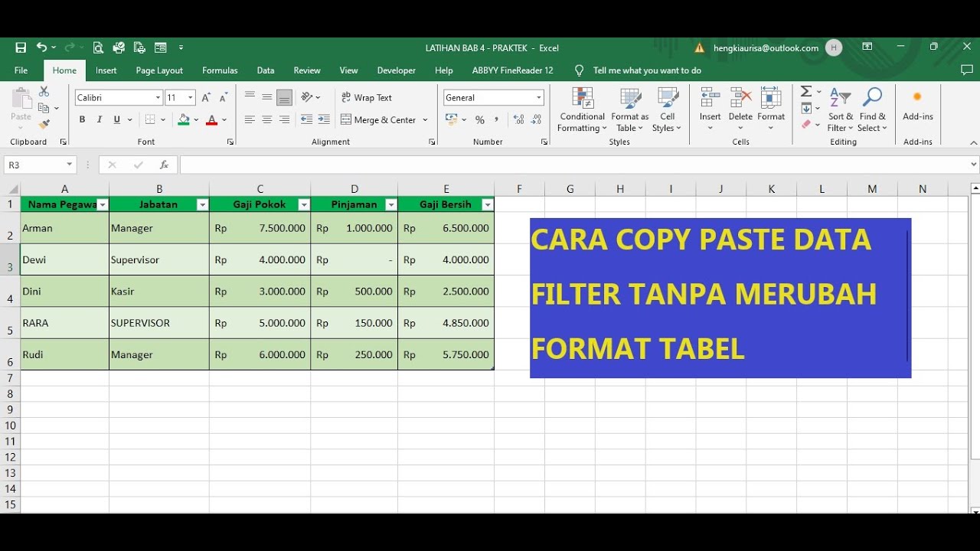Increase decimal places

click(x=518, y=119)
